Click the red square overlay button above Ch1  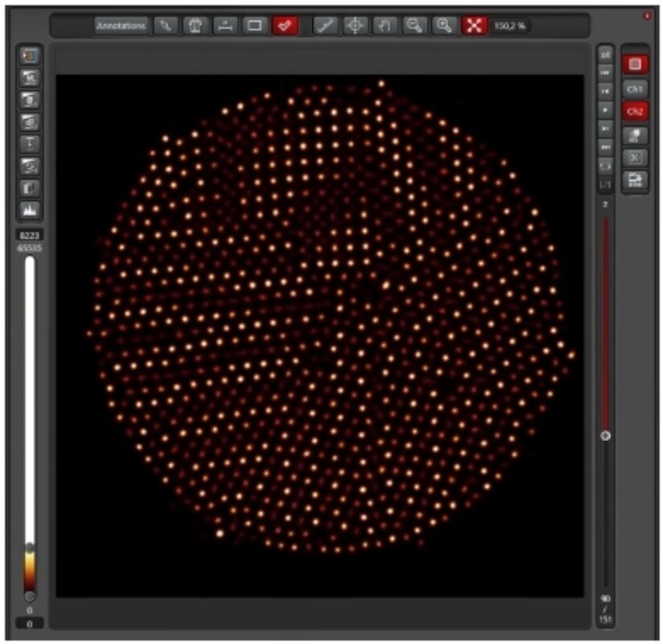click(635, 64)
